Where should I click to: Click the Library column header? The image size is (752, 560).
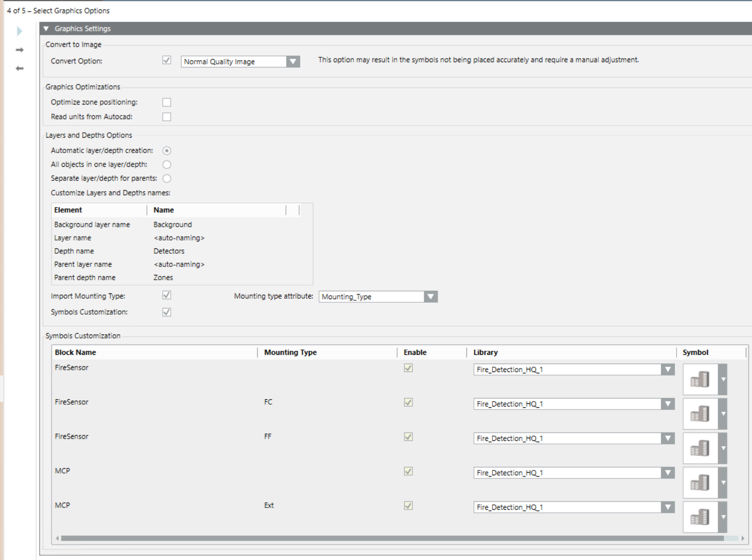click(572, 352)
